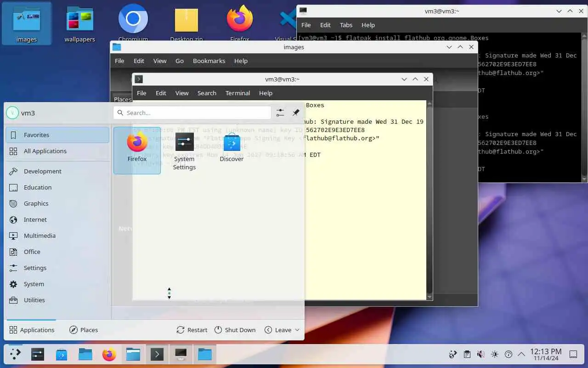The height and width of the screenshot is (368, 588).
Task: Open Bookmarks menu in images window
Action: [209, 61]
